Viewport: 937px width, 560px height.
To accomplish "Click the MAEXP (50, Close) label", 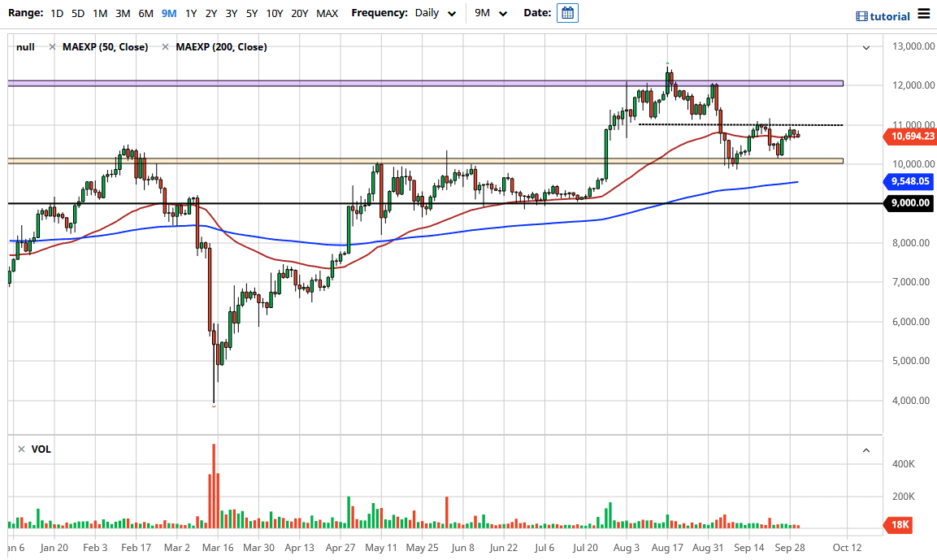I will (105, 46).
